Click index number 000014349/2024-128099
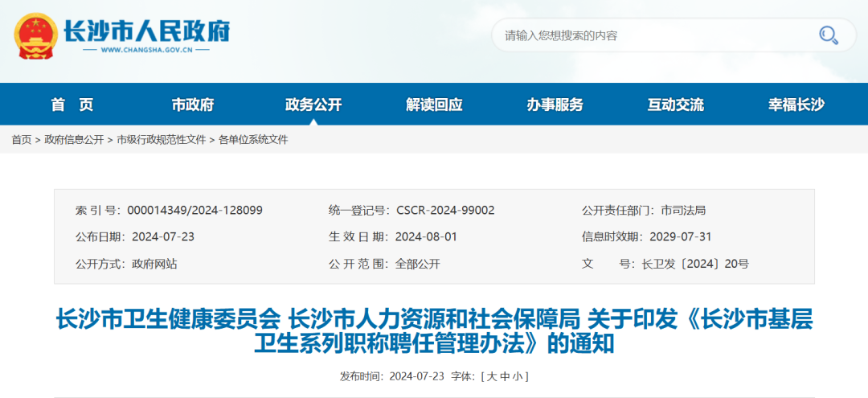The image size is (868, 398). click(194, 211)
